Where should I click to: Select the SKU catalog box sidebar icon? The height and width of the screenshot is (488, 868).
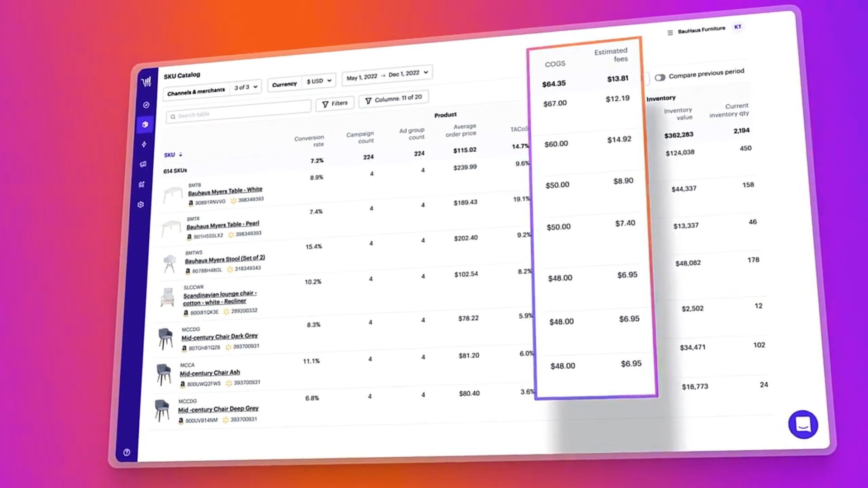coord(145,125)
